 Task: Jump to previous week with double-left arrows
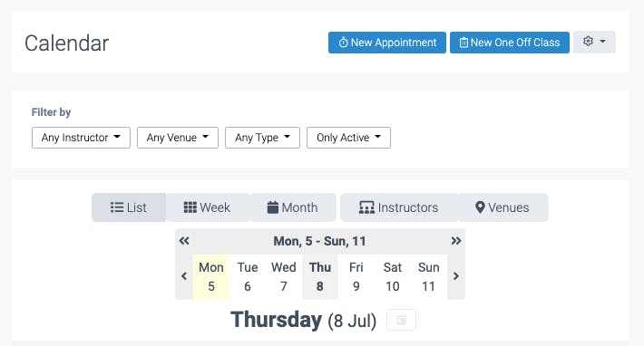(184, 241)
